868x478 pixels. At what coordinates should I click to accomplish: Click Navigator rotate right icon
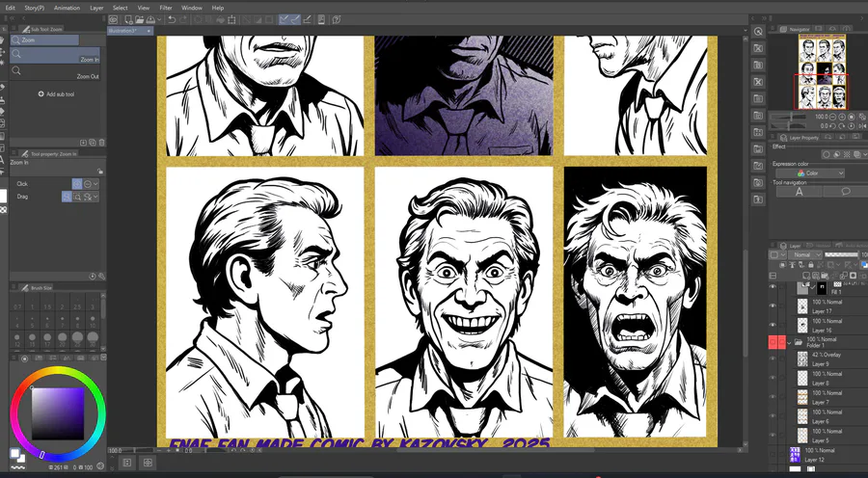pyautogui.click(x=841, y=126)
